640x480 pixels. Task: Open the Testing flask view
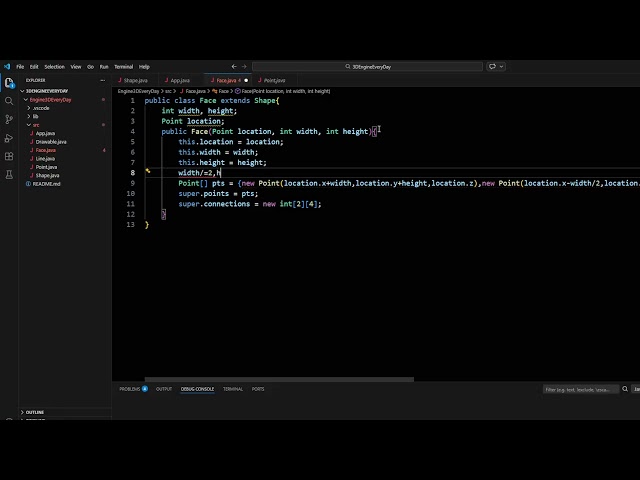pos(9,175)
